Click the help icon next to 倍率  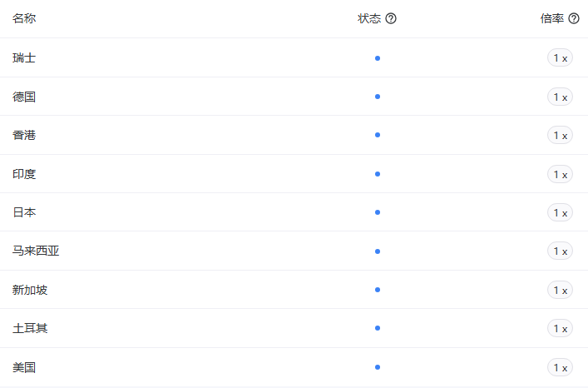click(x=574, y=18)
